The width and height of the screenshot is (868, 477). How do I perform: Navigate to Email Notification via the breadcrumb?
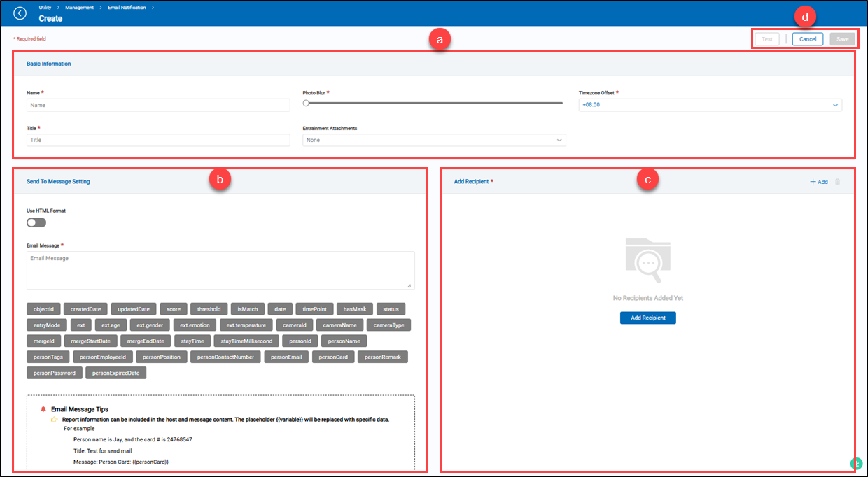127,7
